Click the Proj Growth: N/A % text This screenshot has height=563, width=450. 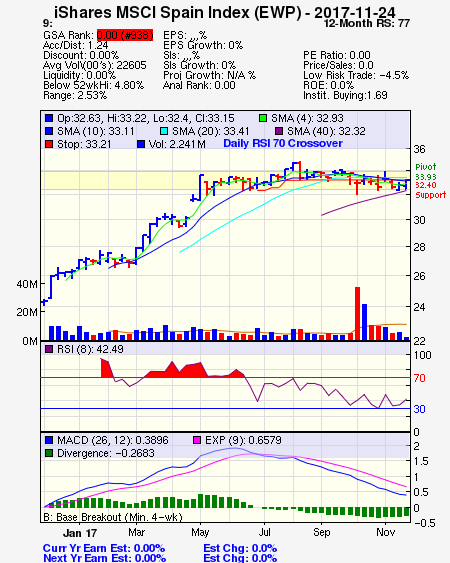[209, 75]
